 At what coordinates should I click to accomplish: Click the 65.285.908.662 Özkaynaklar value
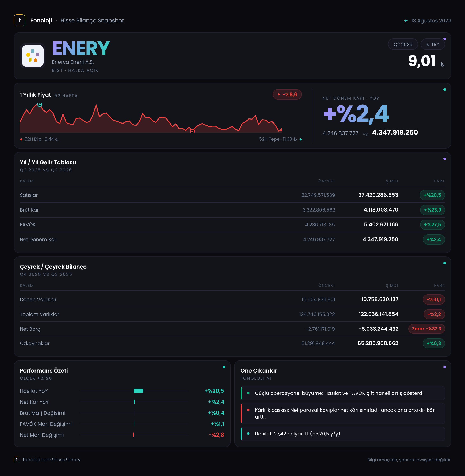point(378,343)
